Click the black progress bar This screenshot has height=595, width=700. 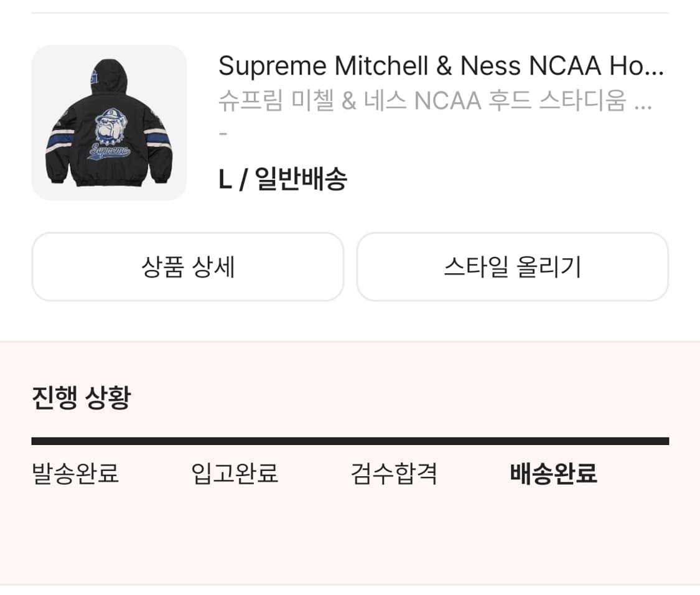tap(350, 440)
